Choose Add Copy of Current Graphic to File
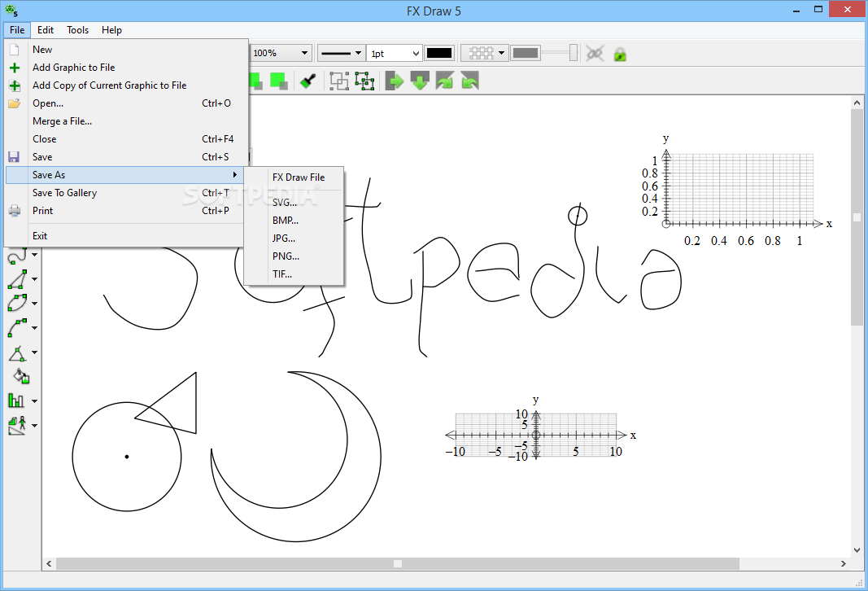The image size is (868, 591). point(126,85)
